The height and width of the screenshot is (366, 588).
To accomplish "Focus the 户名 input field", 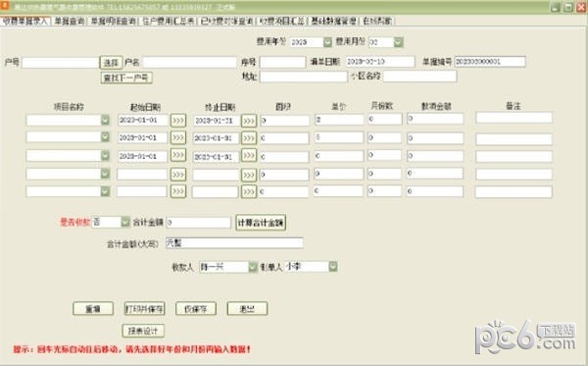I will (189, 63).
